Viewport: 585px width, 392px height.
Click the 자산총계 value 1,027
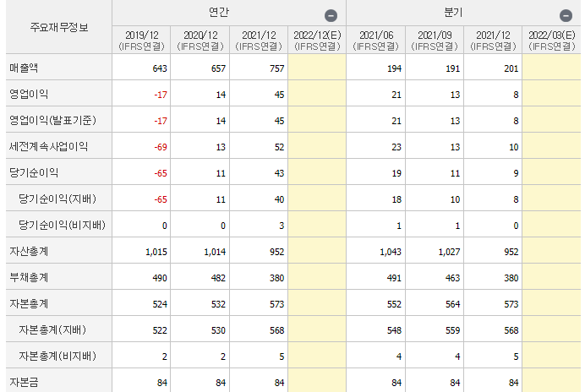pyautogui.click(x=449, y=252)
